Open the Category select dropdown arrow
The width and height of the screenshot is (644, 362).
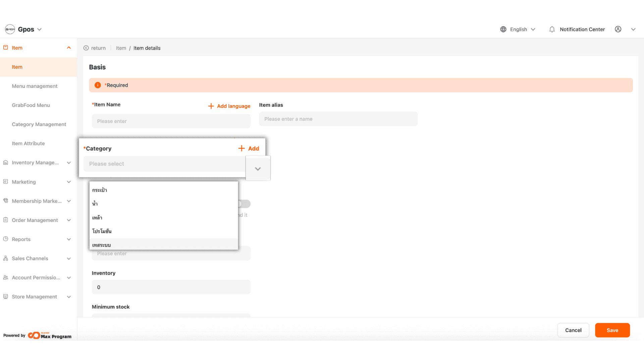pyautogui.click(x=258, y=169)
